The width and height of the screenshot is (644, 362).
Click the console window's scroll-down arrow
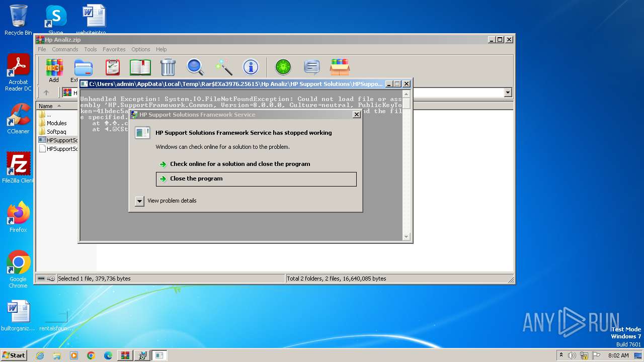pyautogui.click(x=407, y=236)
